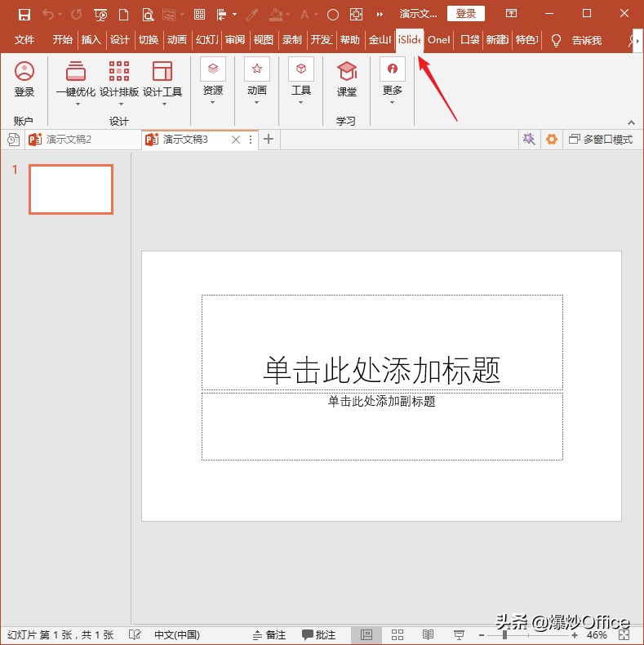Screen dimensions: 644x645
Task: Open the iSlide 动画 star dropdown
Action: (x=257, y=82)
